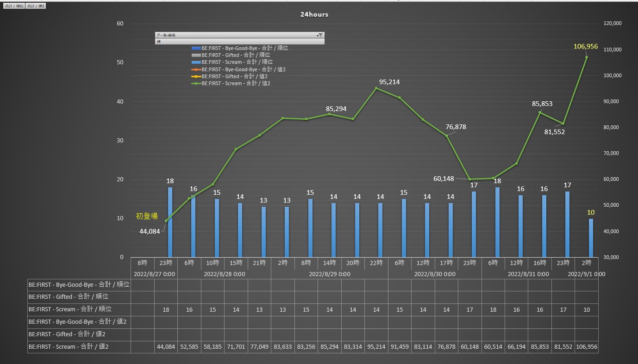
Task: Select legend entry Scream - 合計 / 値2
Action: (x=231, y=83)
